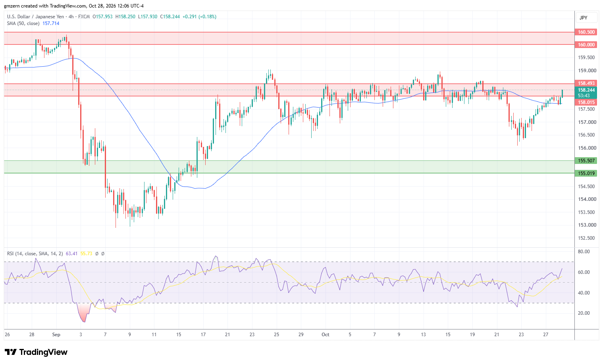Select the U.S. Dollar / Japanese Yen symbol title

(35, 17)
